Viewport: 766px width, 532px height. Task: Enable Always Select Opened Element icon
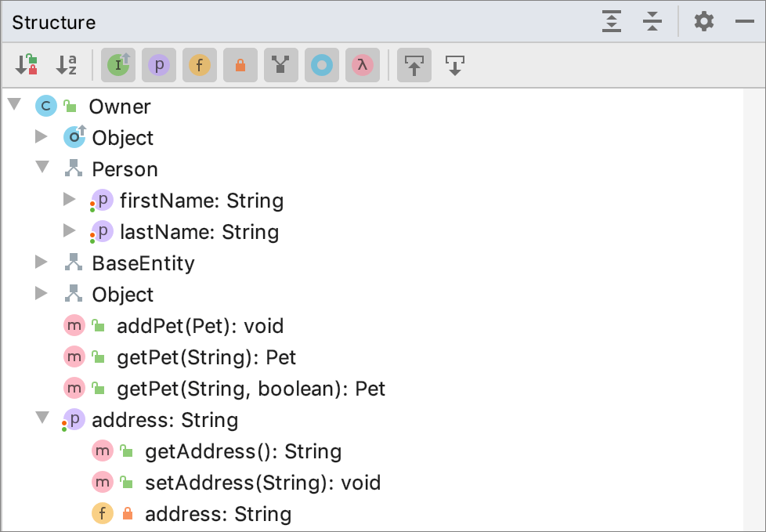[x=454, y=65]
